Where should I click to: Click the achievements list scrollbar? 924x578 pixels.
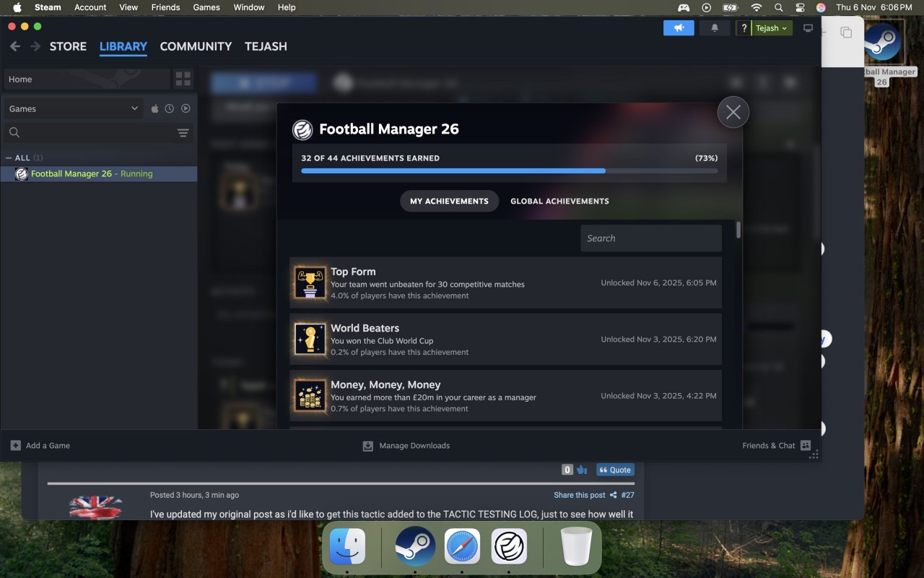pos(738,230)
